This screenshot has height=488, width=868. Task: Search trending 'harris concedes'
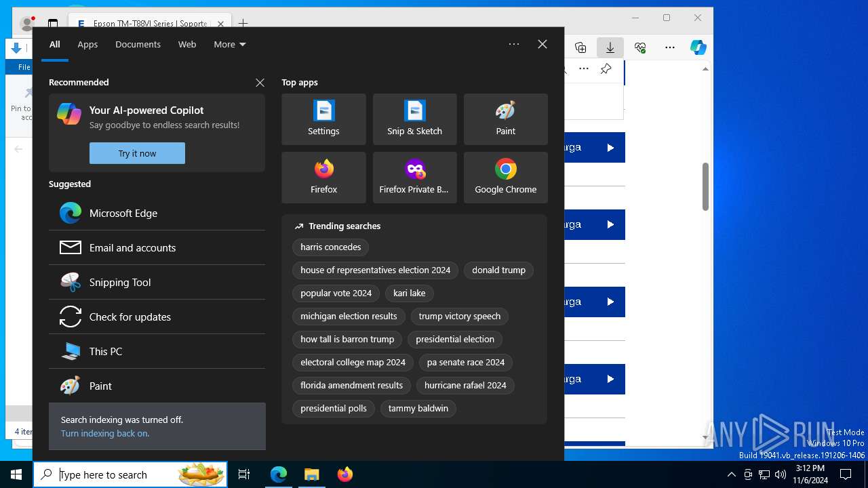[331, 247]
